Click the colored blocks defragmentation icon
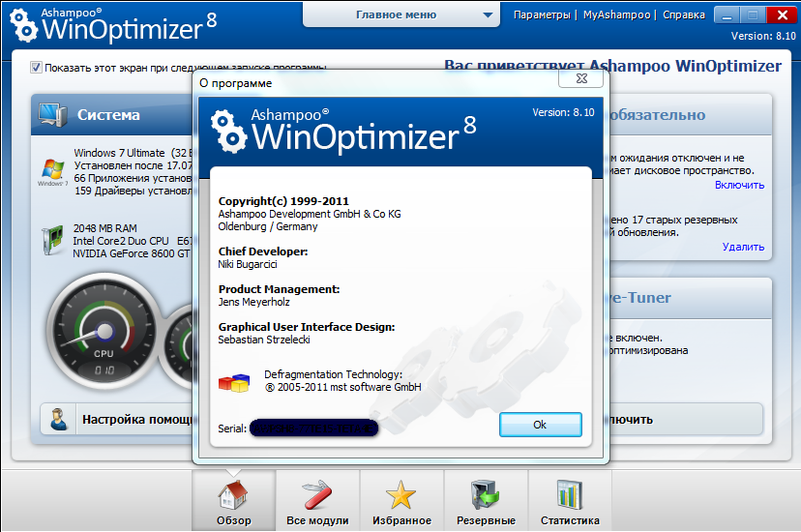 tap(235, 381)
